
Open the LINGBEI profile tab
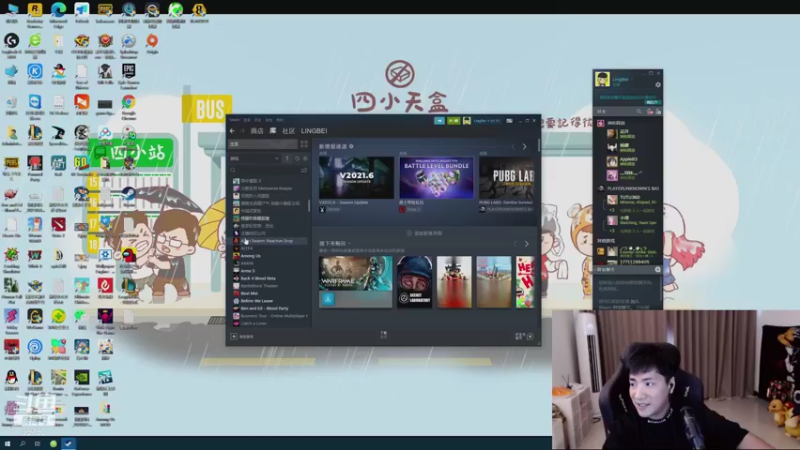click(314, 131)
